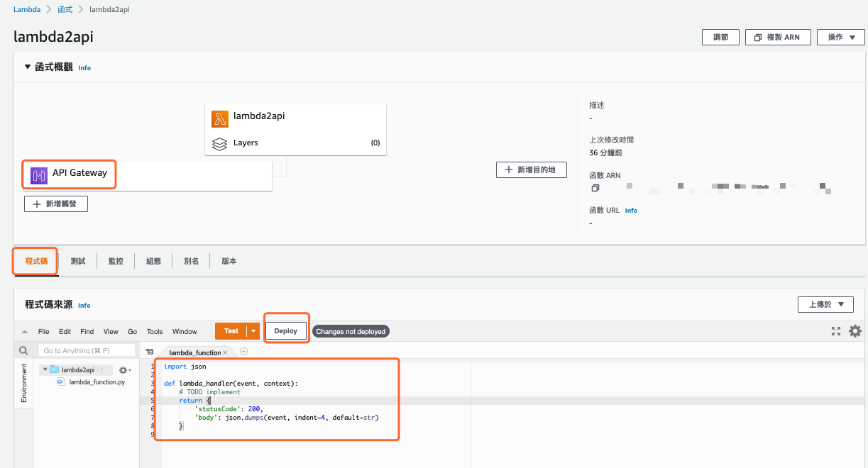Click the orange Test button
This screenshot has height=468, width=868.
click(x=231, y=331)
